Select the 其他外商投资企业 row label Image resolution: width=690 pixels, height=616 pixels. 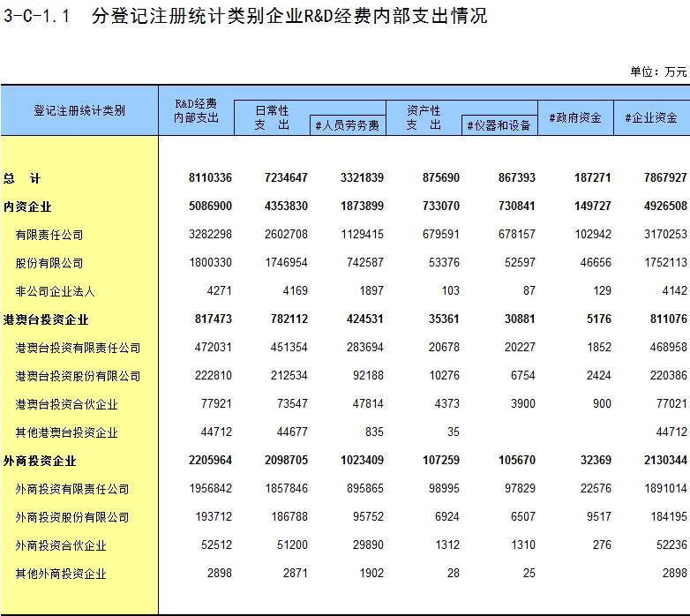tap(61, 574)
